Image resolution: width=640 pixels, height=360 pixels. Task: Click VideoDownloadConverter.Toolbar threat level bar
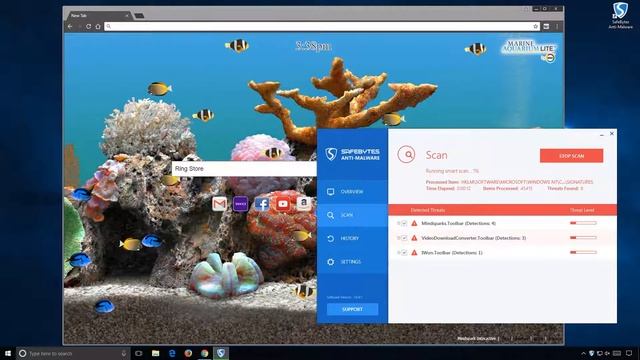[583, 238]
